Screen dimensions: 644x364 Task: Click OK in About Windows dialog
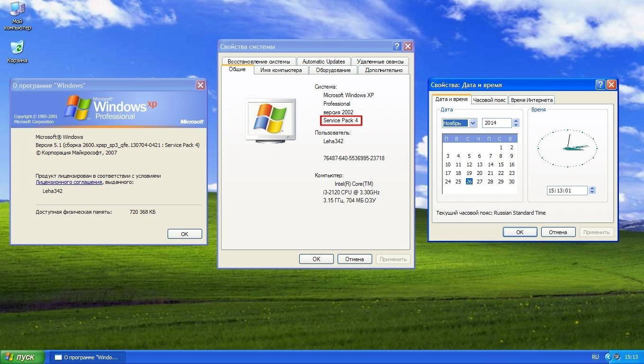tap(185, 234)
